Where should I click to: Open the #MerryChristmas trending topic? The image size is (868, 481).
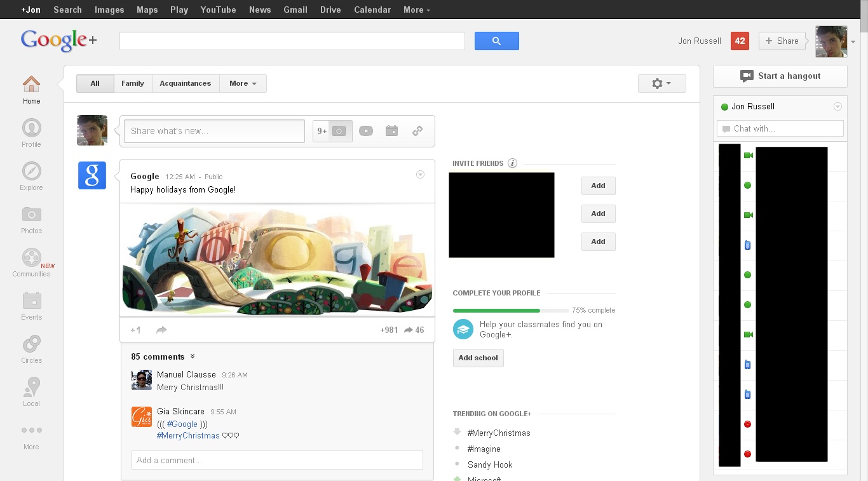(499, 433)
